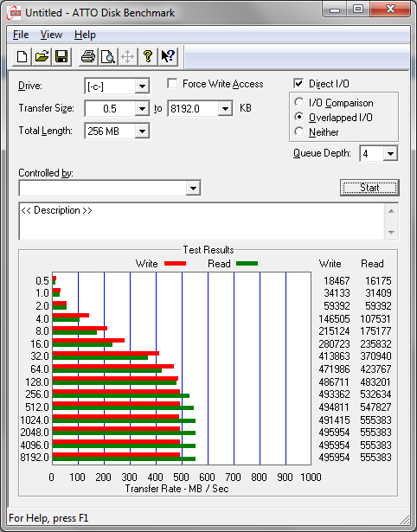
Task: Select the I/O Comparison radio button
Action: pos(299,102)
